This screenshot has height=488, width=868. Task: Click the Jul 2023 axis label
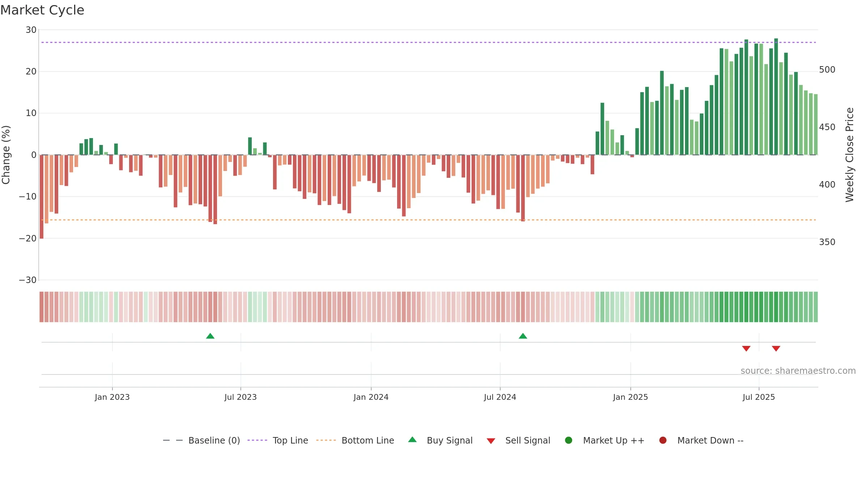coord(241,397)
